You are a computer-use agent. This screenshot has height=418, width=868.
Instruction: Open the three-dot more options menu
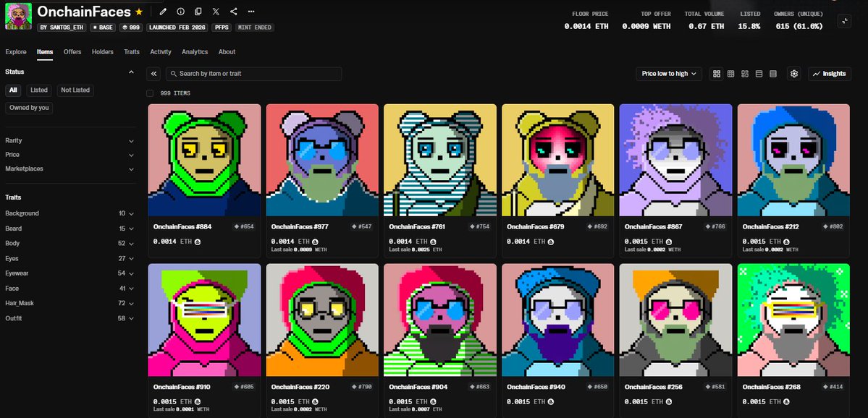pyautogui.click(x=251, y=12)
